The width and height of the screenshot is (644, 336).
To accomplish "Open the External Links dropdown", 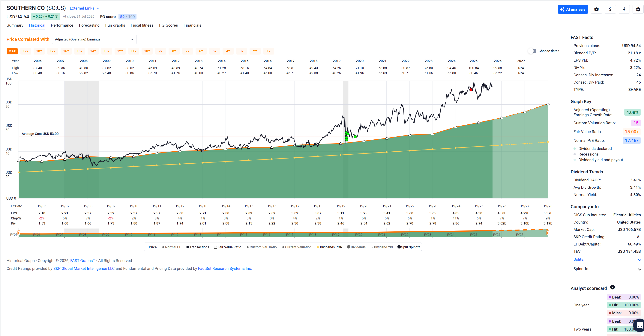I will pos(85,8).
